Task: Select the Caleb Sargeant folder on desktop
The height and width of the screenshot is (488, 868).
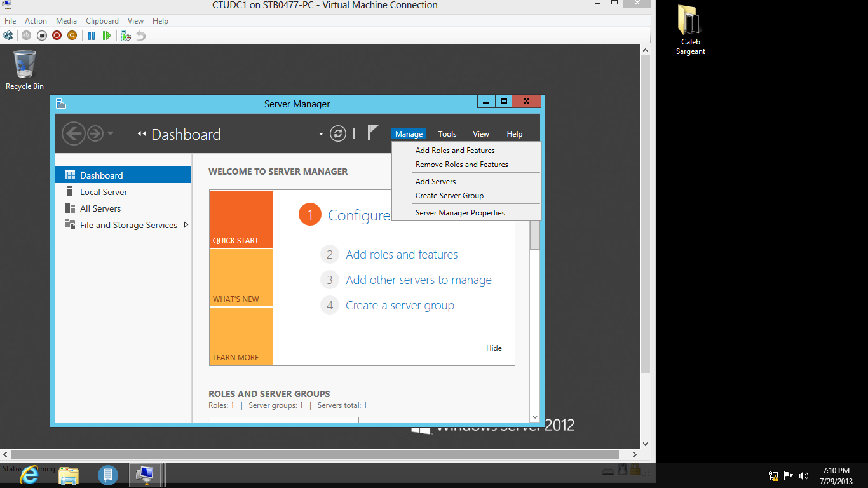Action: click(x=690, y=30)
